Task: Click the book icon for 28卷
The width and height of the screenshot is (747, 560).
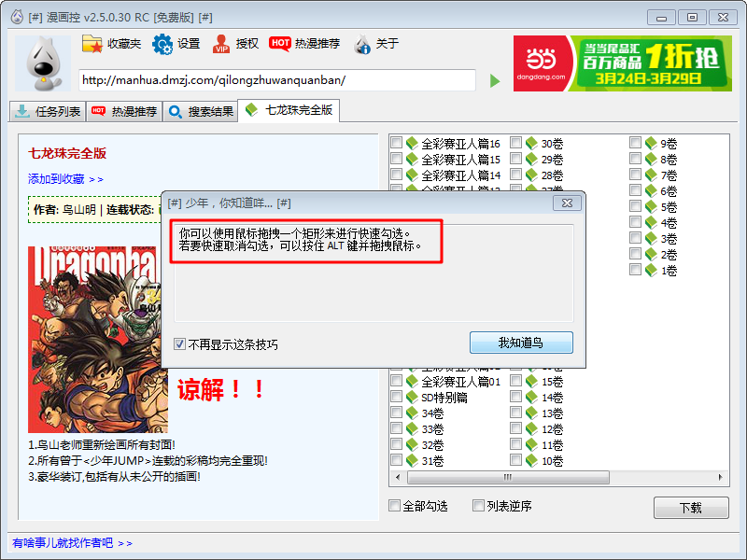Action: [x=531, y=175]
